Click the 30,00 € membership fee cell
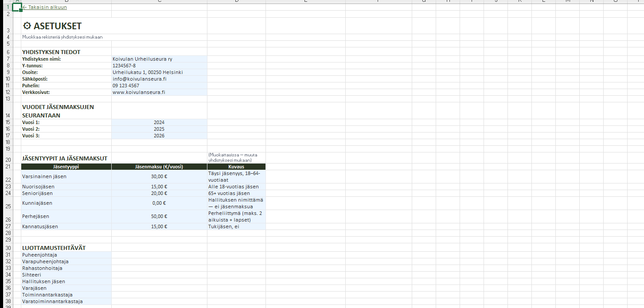The width and height of the screenshot is (644, 308). click(159, 176)
